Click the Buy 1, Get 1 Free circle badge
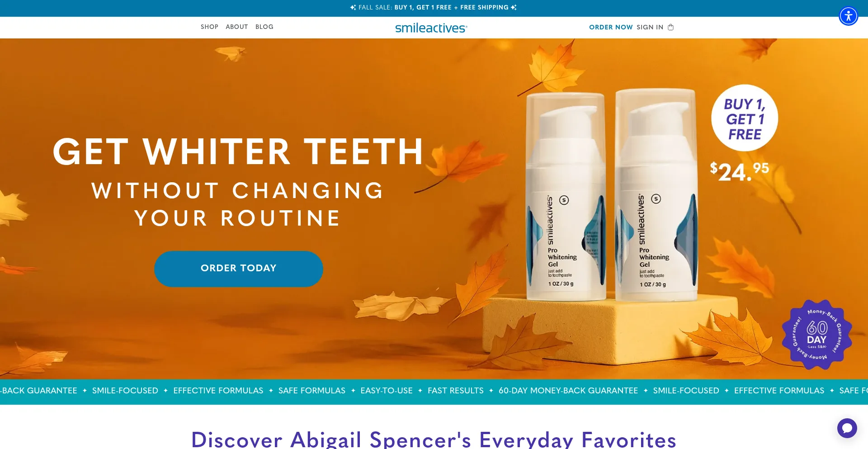 (745, 118)
